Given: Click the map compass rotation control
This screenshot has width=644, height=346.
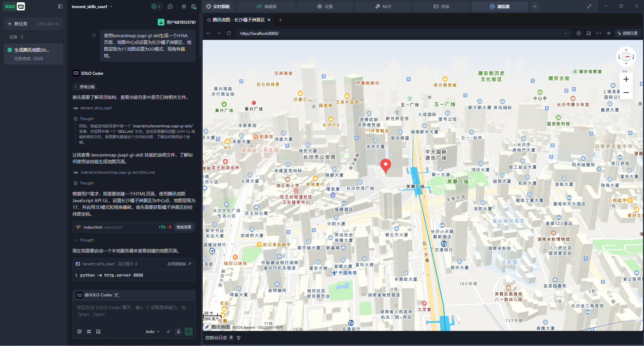Looking at the screenshot, I should [x=626, y=57].
